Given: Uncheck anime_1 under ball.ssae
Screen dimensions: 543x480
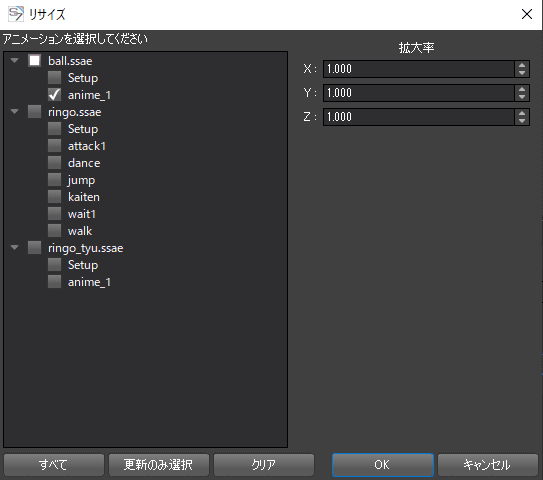Looking at the screenshot, I should click(x=54, y=95).
